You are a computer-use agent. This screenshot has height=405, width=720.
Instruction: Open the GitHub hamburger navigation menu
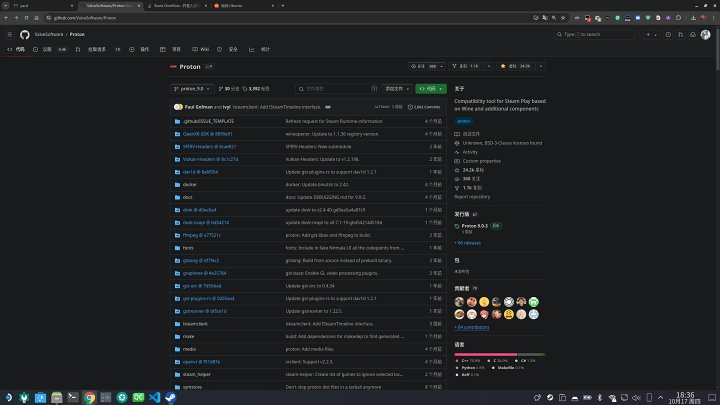(10, 34)
